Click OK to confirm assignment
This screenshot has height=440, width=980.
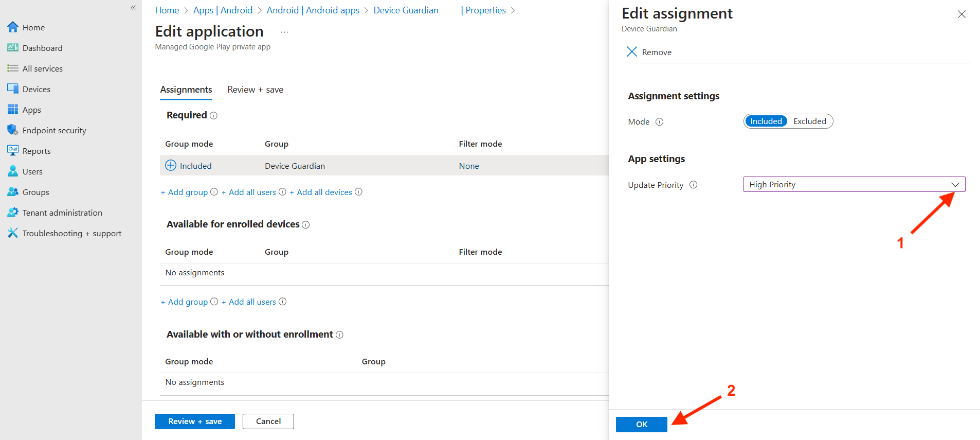click(641, 424)
